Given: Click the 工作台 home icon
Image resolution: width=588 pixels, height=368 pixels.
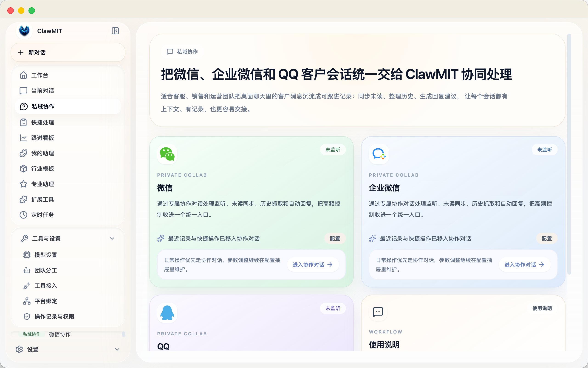Looking at the screenshot, I should [x=23, y=75].
